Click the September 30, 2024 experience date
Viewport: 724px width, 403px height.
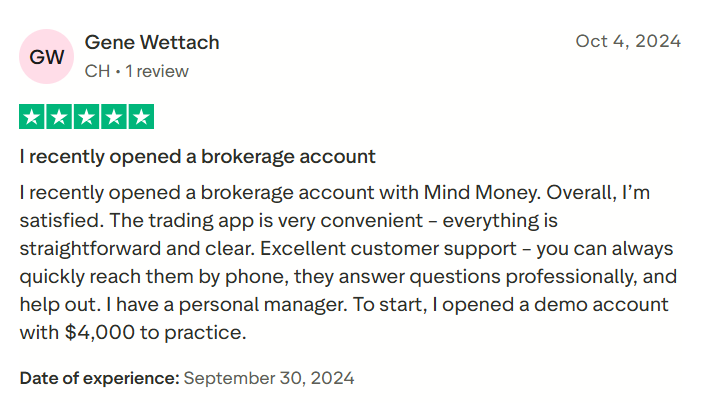pyautogui.click(x=269, y=378)
